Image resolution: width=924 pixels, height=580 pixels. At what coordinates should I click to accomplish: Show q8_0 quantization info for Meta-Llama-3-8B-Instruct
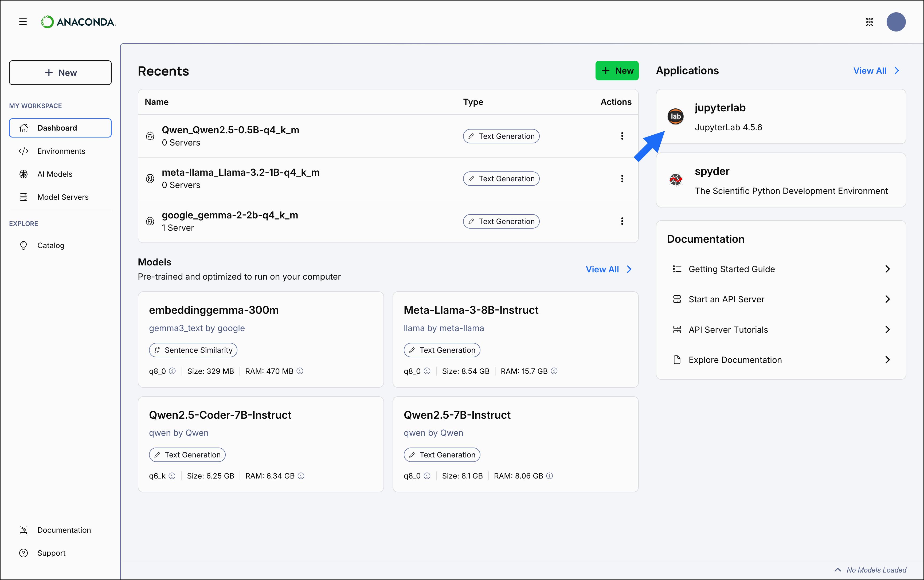point(427,371)
